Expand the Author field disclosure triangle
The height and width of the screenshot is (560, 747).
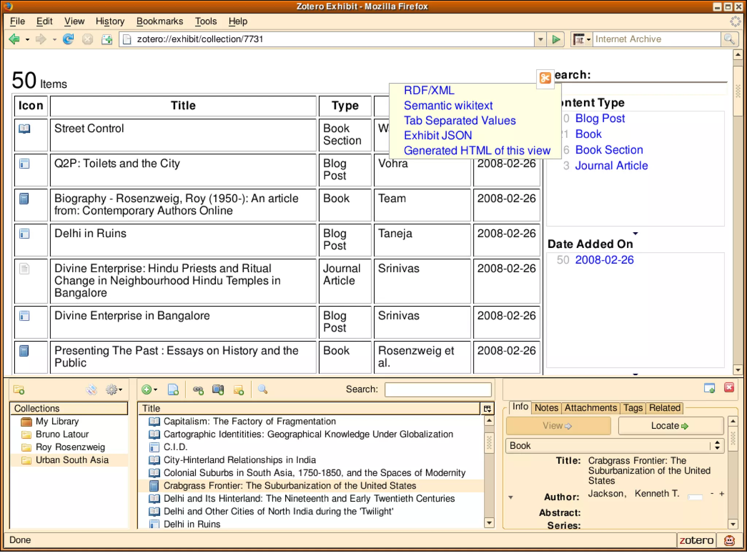tap(511, 497)
